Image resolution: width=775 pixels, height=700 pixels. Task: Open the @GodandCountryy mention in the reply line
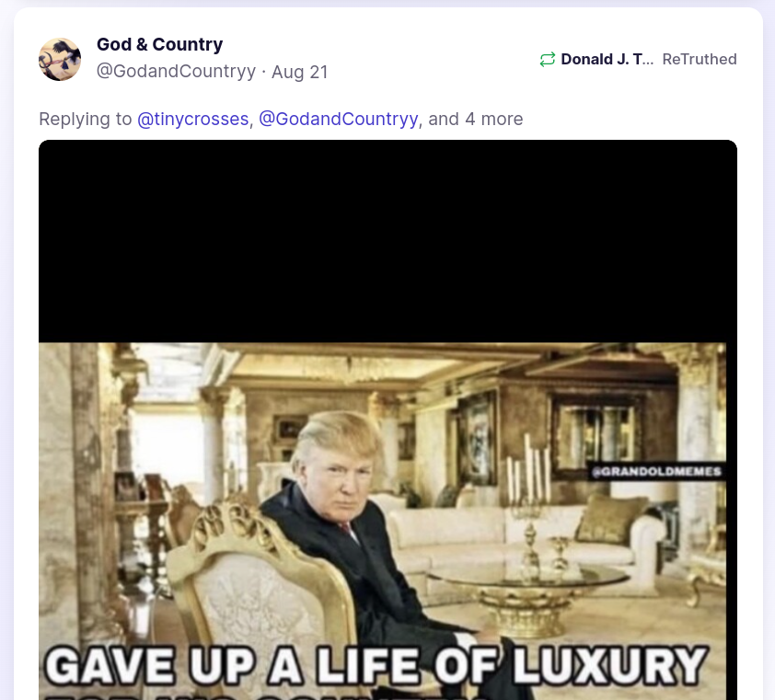tap(339, 119)
